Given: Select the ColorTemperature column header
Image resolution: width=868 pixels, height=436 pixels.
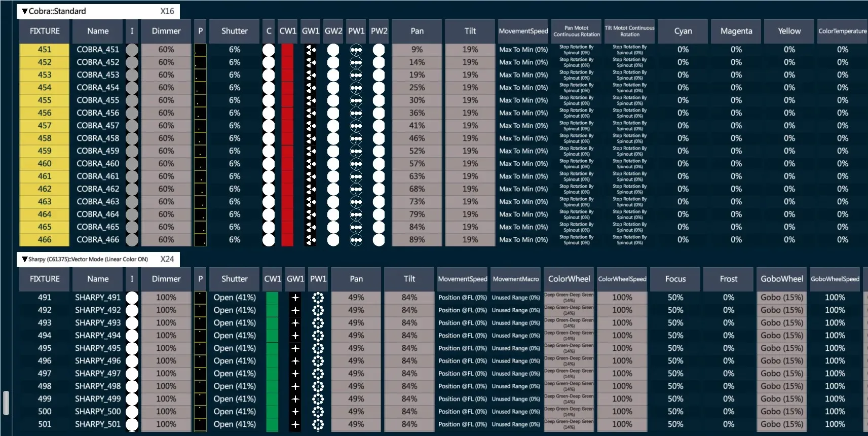Looking at the screenshot, I should (842, 31).
